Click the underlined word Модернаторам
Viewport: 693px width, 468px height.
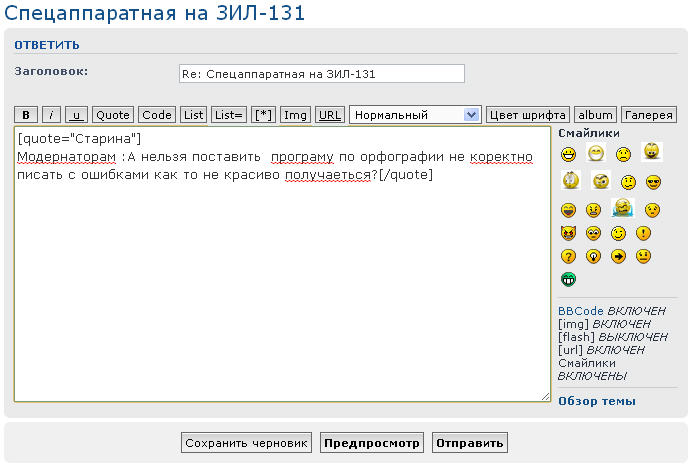(x=66, y=157)
